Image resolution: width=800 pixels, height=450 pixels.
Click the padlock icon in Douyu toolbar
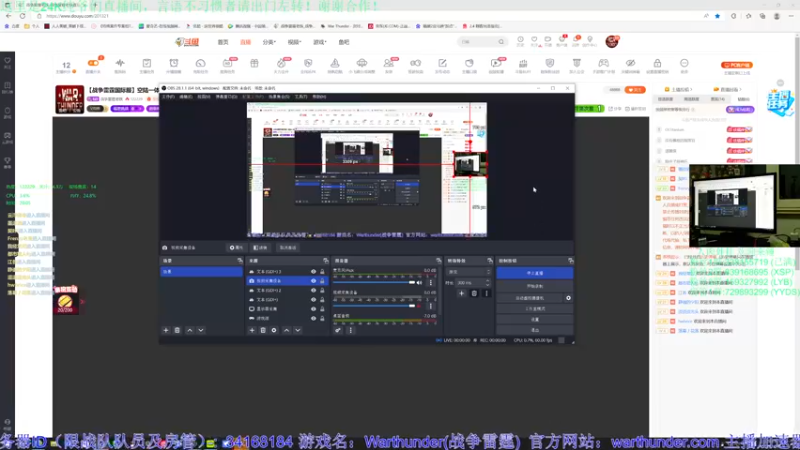[657, 63]
